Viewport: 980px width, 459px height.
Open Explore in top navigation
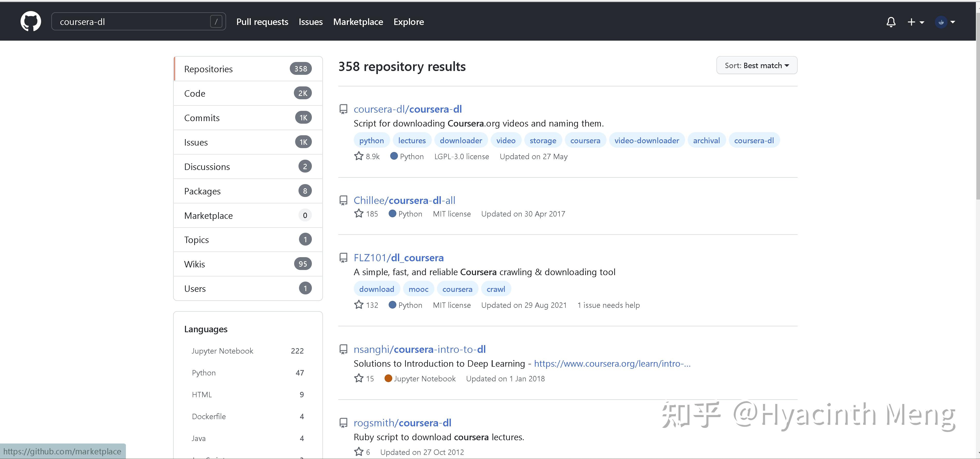pos(409,22)
